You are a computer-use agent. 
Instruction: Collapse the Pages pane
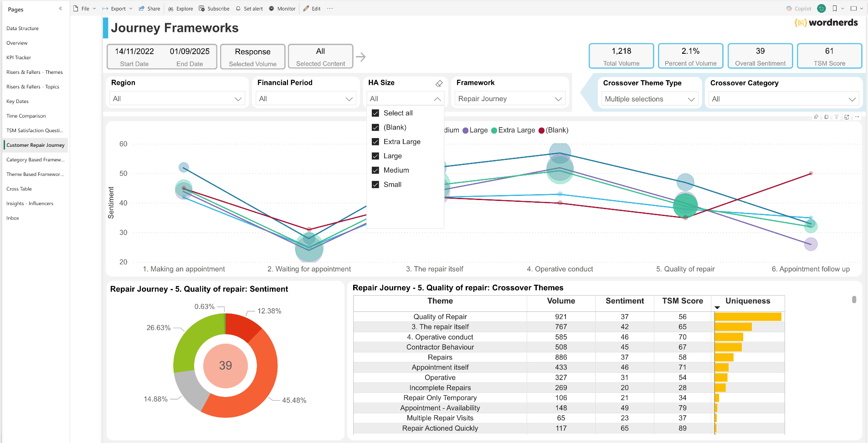pos(61,9)
